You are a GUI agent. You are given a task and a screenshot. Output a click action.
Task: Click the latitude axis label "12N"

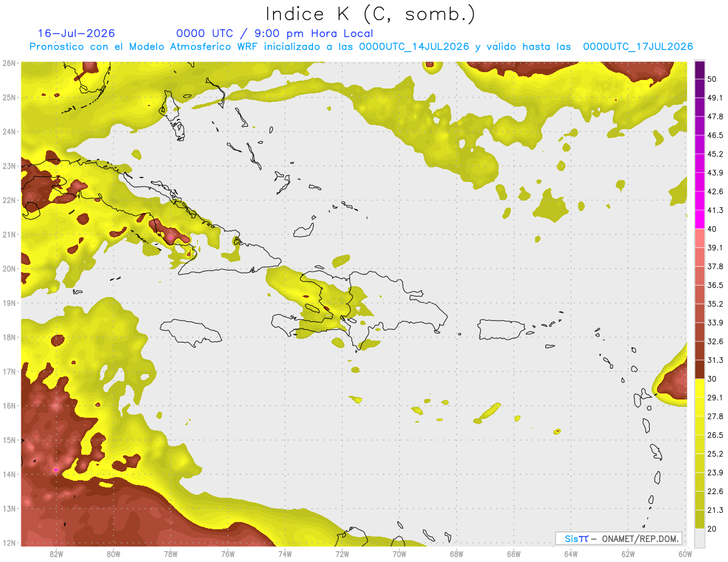click(9, 543)
